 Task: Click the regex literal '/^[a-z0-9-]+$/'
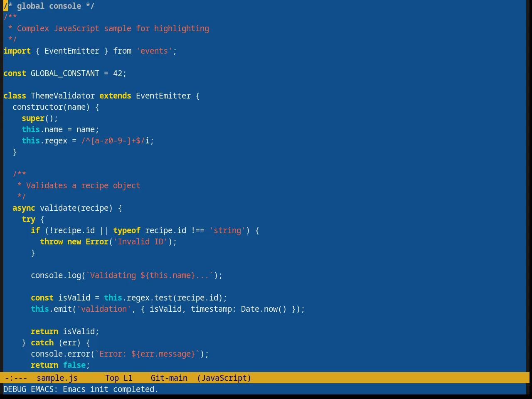[x=113, y=140]
